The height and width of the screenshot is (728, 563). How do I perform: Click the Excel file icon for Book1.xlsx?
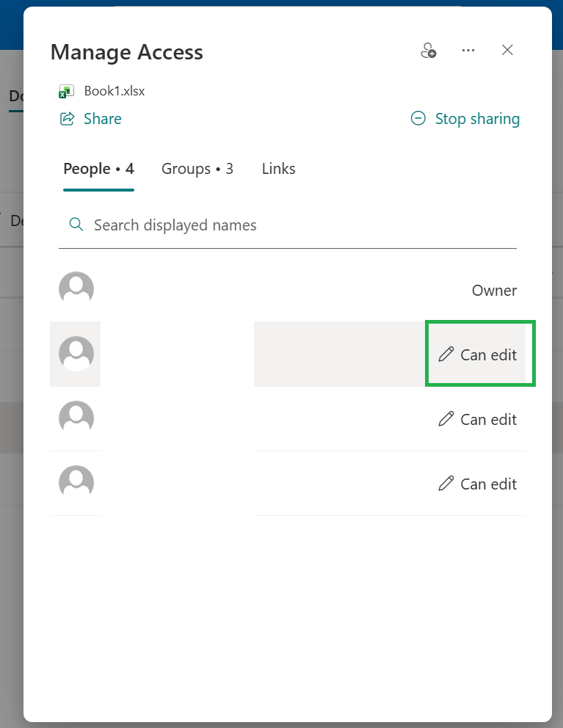[66, 91]
